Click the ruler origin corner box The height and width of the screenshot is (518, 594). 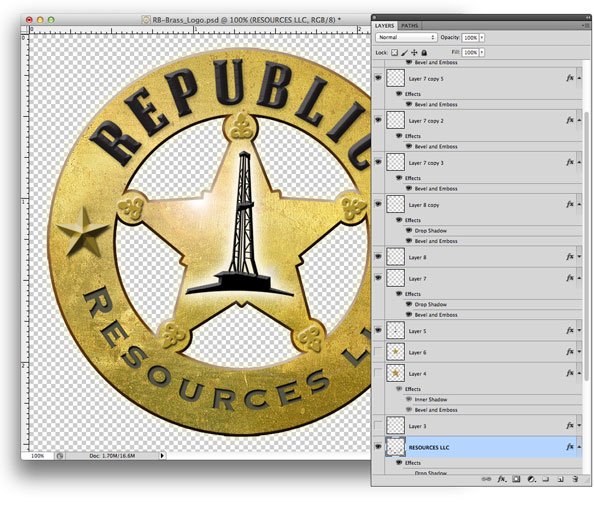click(25, 30)
